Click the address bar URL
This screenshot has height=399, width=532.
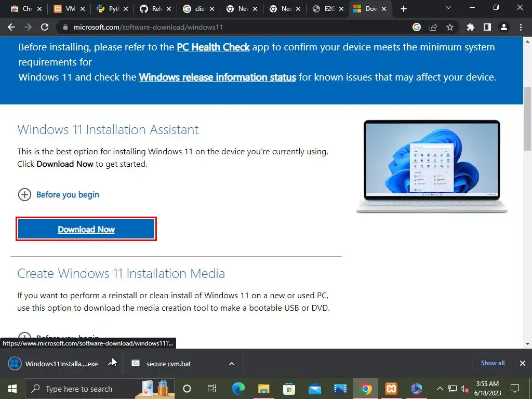tap(148, 27)
